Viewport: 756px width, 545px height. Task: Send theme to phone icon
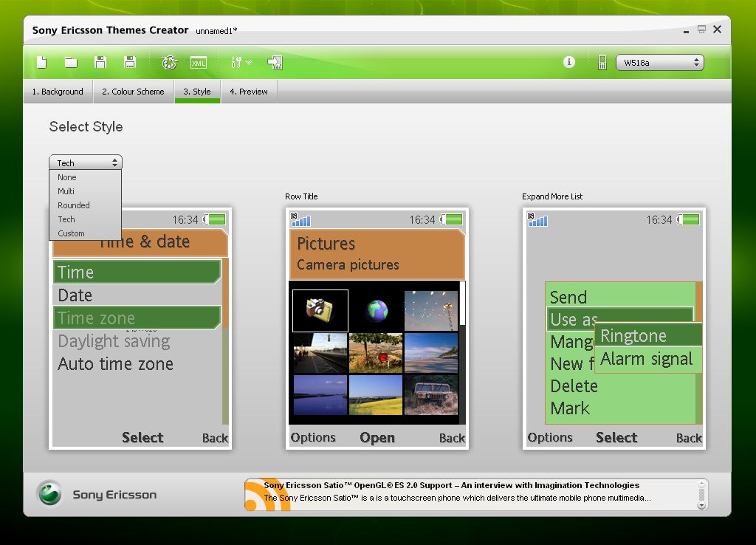(x=275, y=62)
